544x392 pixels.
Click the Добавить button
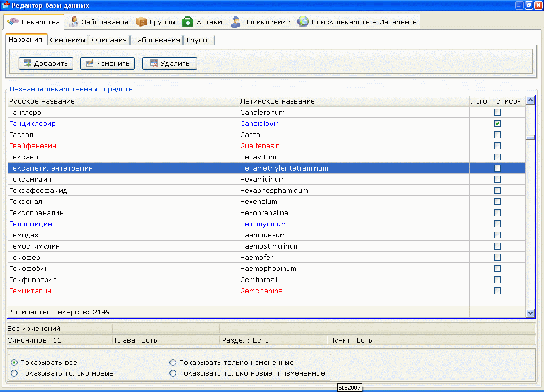pos(46,64)
